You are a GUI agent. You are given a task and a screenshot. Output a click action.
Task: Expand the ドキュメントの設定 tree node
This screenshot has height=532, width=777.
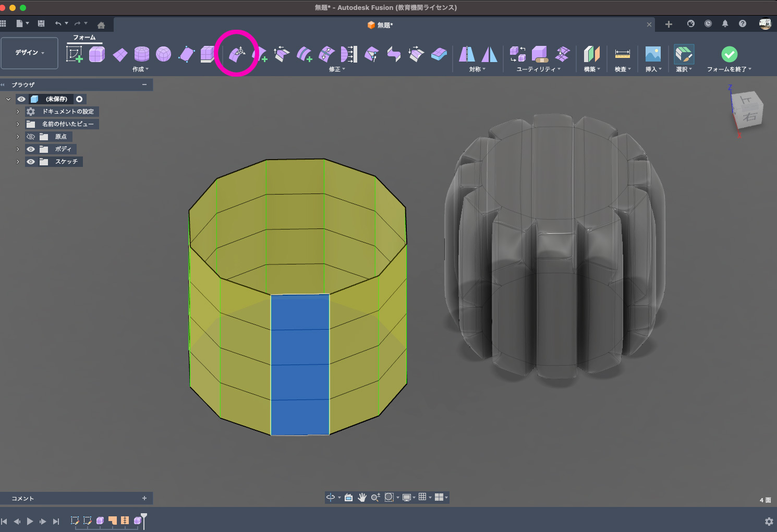[18, 112]
